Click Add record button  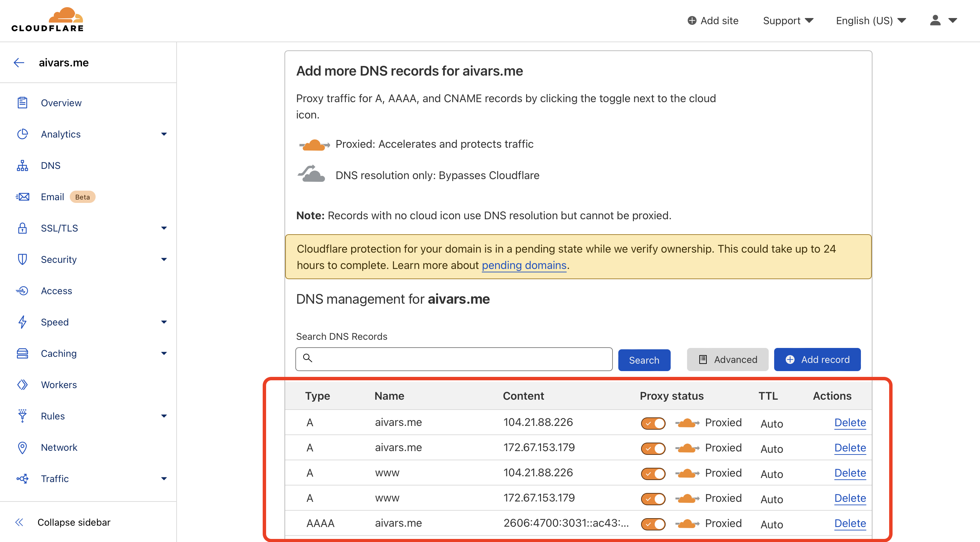point(817,359)
